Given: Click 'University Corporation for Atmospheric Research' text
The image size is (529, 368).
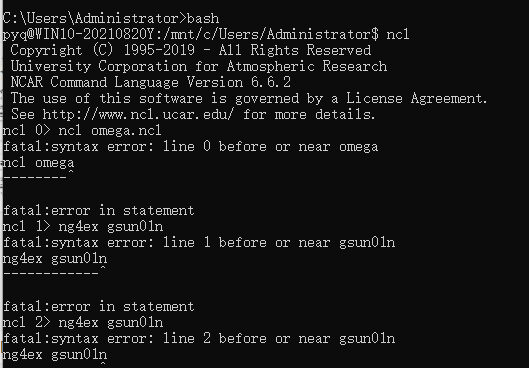Looking at the screenshot, I should (x=199, y=66).
